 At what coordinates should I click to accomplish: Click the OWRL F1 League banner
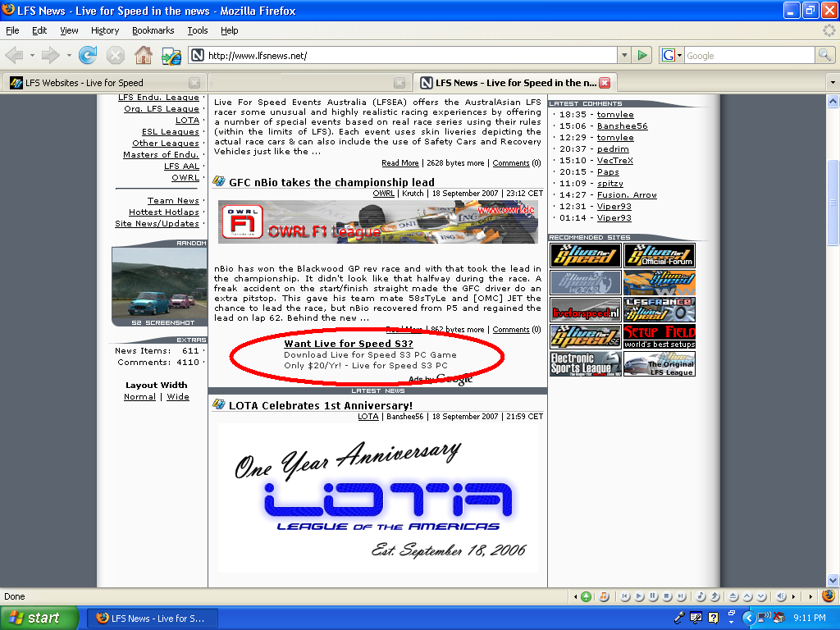coord(378,221)
